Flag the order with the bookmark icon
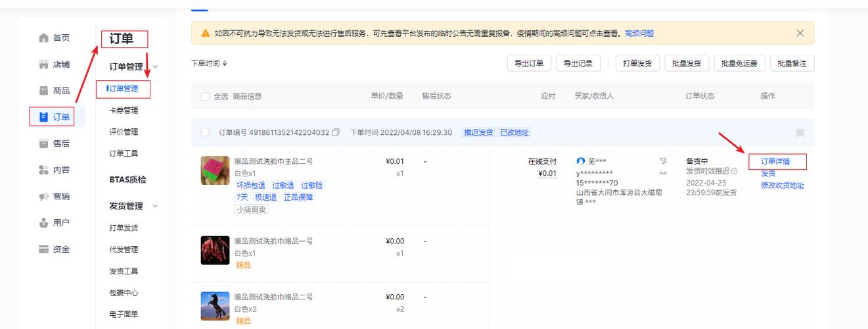Image resolution: width=868 pixels, height=329 pixels. [x=800, y=133]
